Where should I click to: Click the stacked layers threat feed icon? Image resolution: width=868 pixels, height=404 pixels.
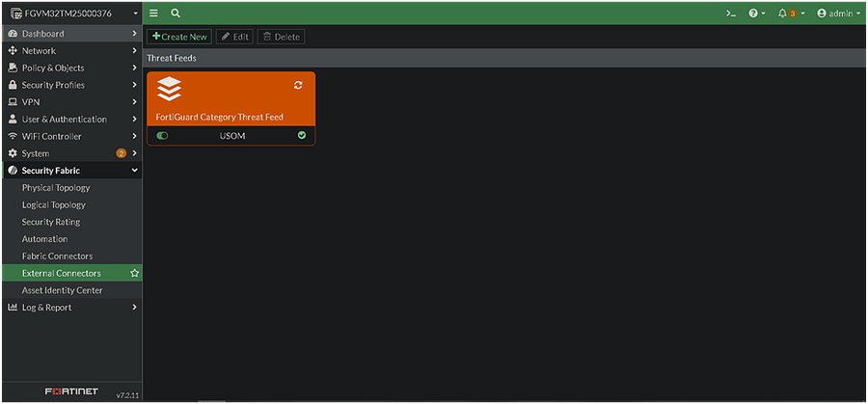click(169, 89)
